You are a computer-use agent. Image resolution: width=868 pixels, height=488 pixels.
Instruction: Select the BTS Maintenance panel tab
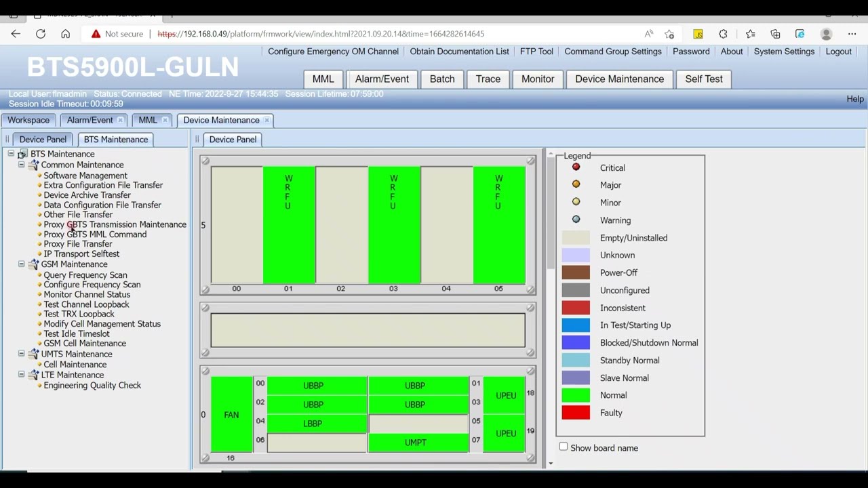[116, 140]
